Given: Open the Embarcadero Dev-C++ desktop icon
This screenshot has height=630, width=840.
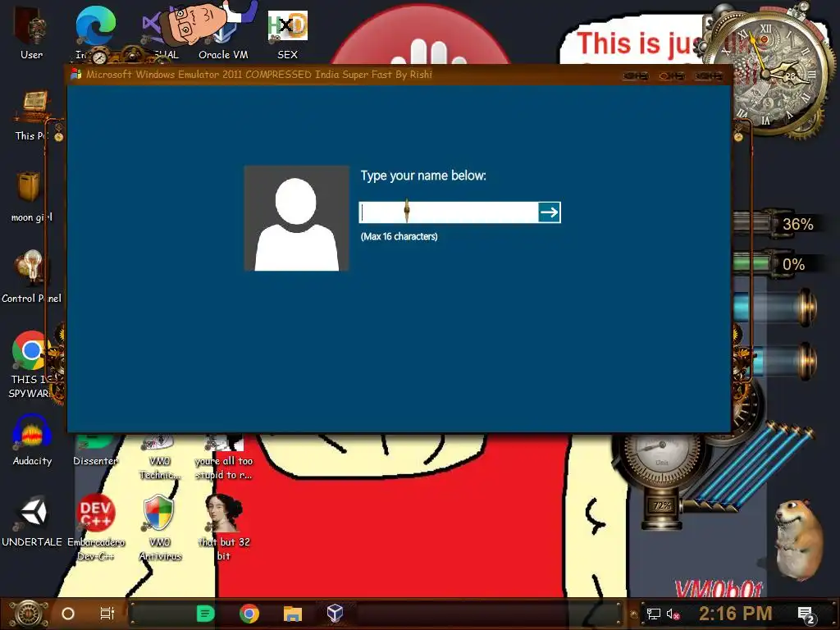Looking at the screenshot, I should [95, 527].
